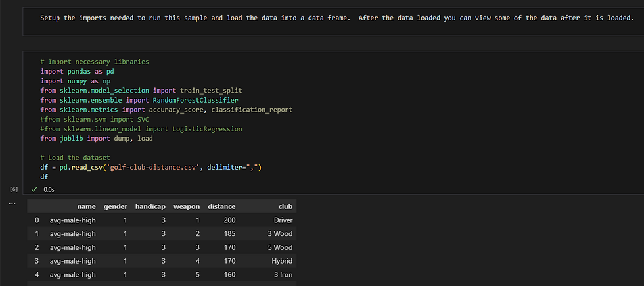Click 'golf-club-distance.csv' string in code
Viewport: 644px width, 286px height.
[152, 167]
